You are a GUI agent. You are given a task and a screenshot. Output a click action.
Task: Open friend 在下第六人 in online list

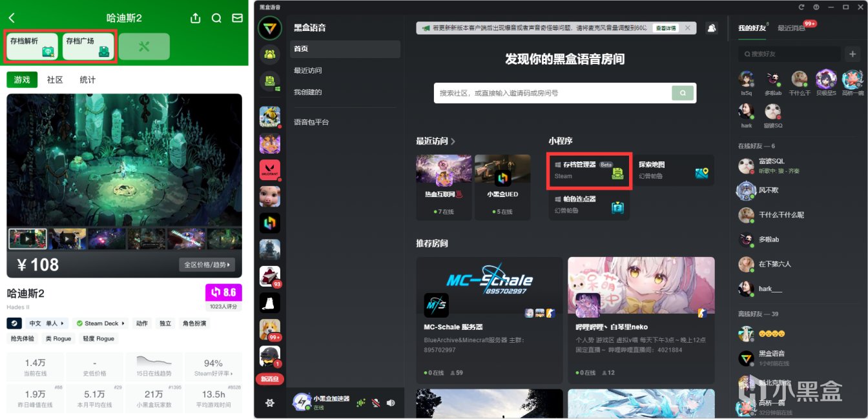click(x=798, y=264)
